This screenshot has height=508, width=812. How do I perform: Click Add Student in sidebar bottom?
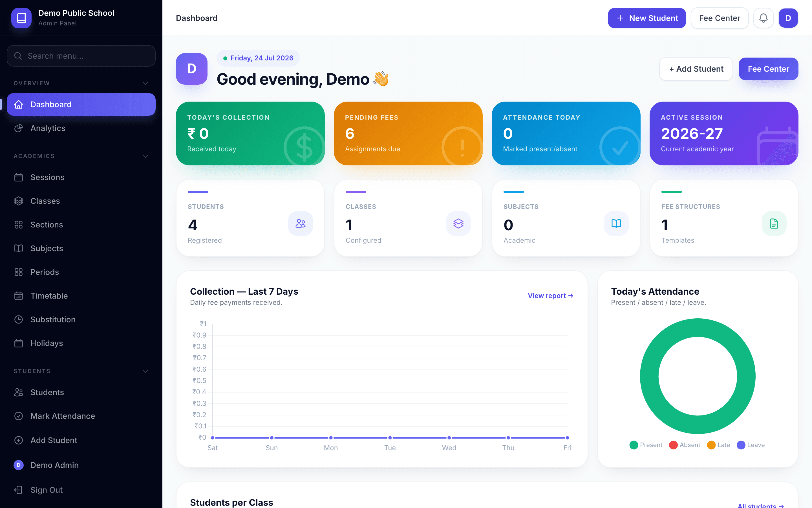pyautogui.click(x=81, y=440)
